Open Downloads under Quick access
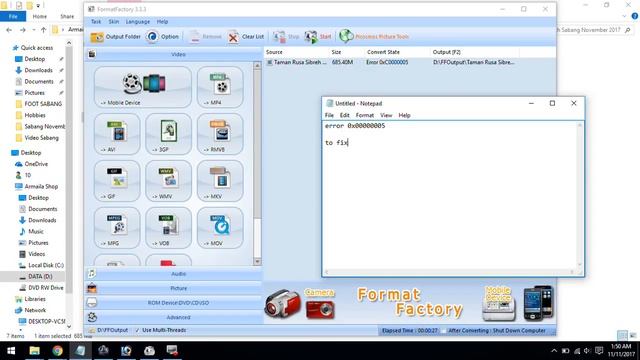 pyautogui.click(x=38, y=70)
